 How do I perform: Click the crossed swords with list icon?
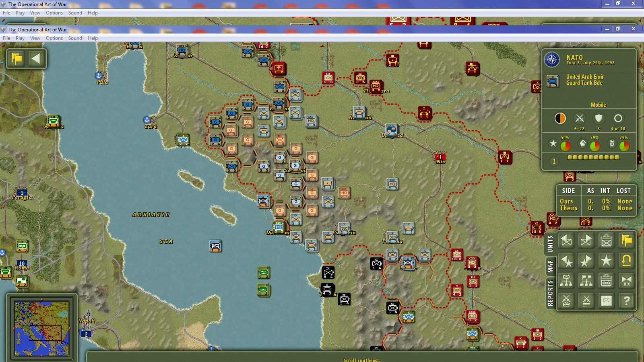586,300
